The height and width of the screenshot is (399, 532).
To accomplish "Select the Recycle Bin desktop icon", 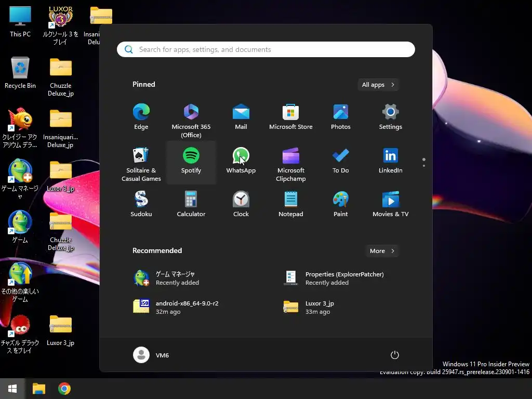I will coord(20,73).
